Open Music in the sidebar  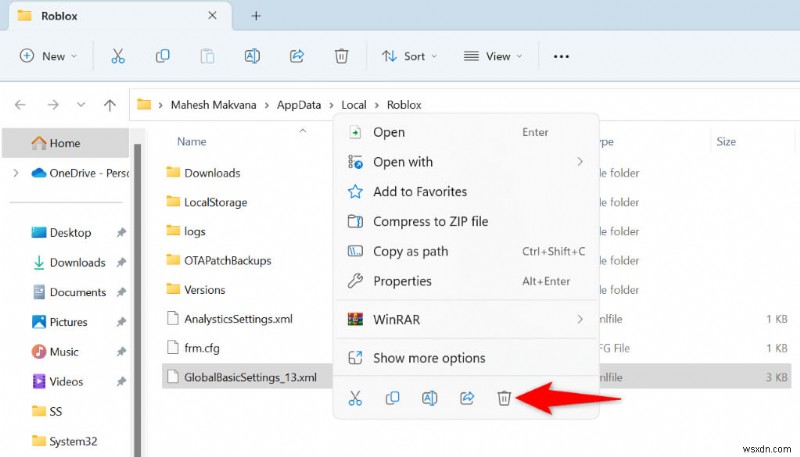click(55, 352)
